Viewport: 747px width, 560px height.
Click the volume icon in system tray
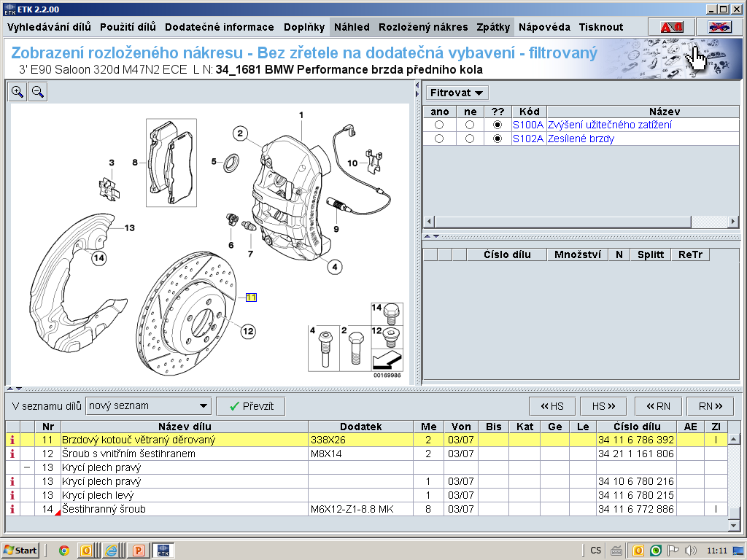click(690, 551)
